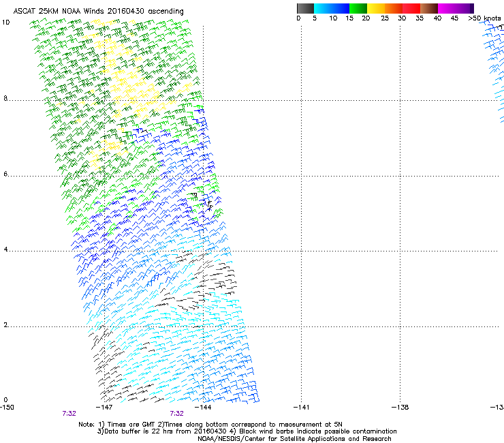The height and width of the screenshot is (443, 504).
Task: Click the NOAA/NESDIS credit line
Action: point(294,439)
